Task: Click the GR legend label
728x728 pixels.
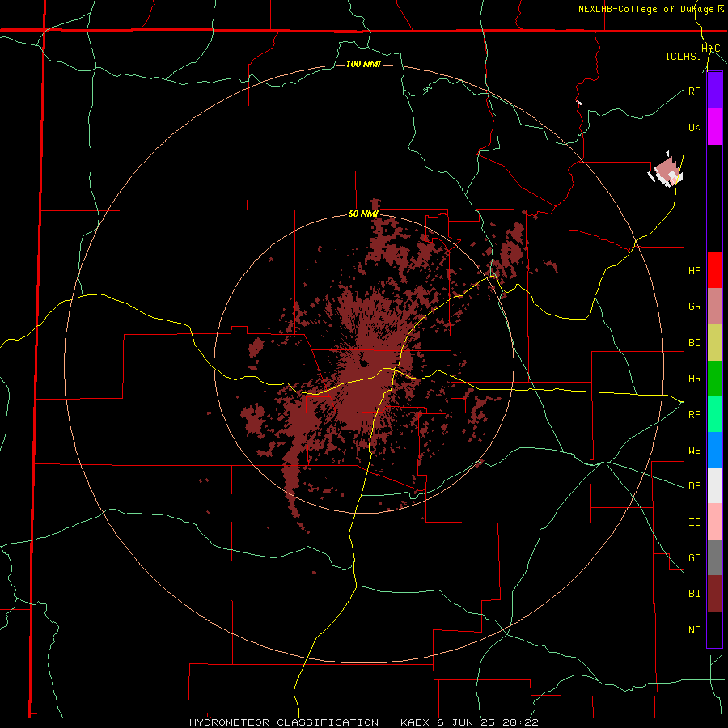Action: [694, 307]
